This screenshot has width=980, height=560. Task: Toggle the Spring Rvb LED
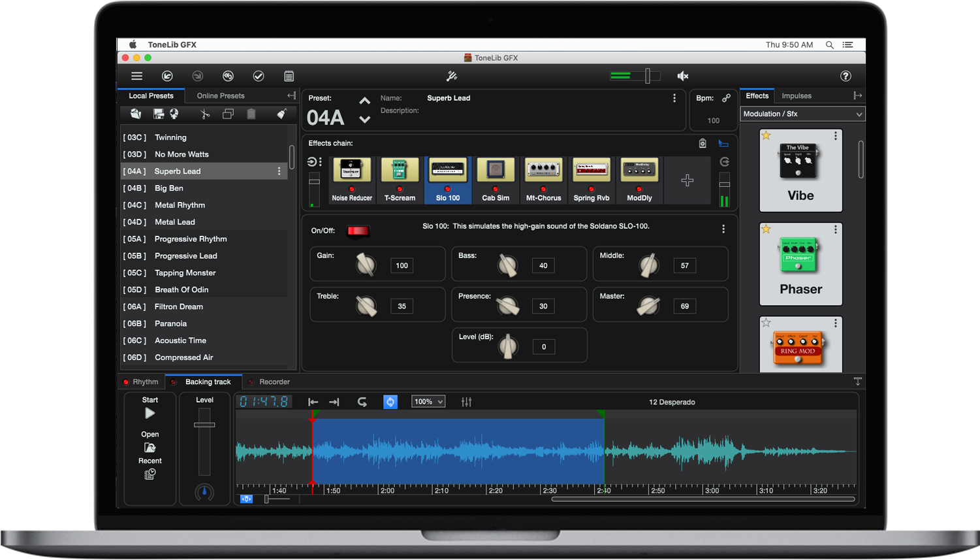592,189
